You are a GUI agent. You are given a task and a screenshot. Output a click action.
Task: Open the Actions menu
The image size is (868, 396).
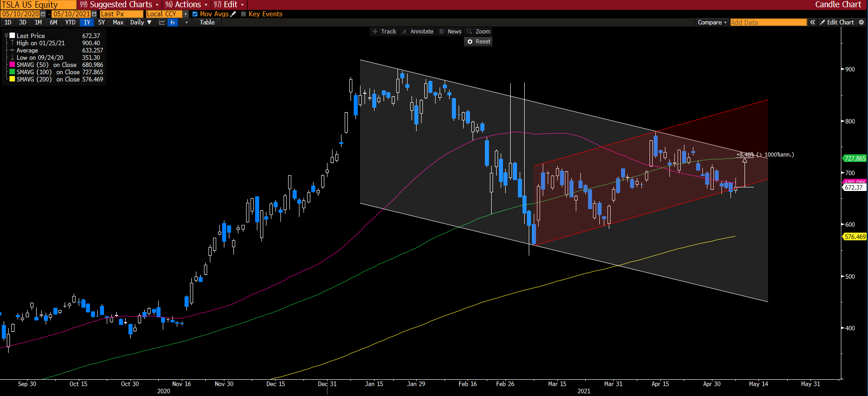[186, 5]
